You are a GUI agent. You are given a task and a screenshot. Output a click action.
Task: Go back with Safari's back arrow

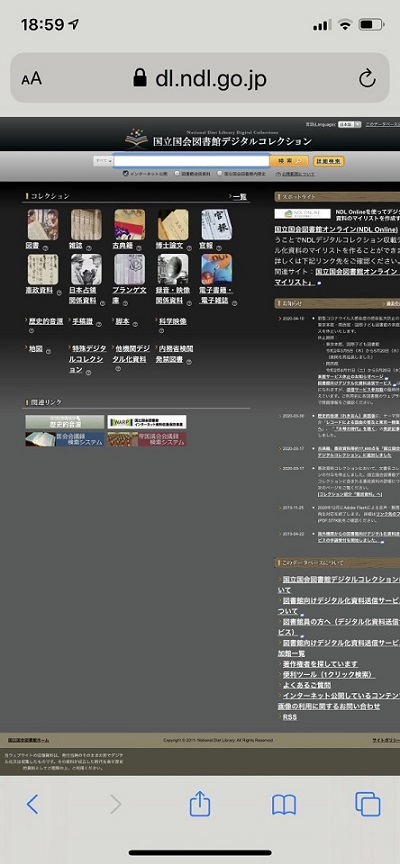[33, 804]
